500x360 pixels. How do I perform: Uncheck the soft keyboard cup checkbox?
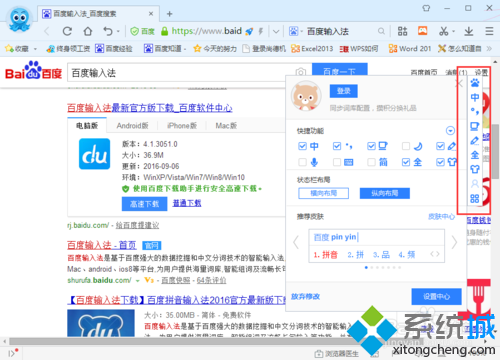point(371,146)
